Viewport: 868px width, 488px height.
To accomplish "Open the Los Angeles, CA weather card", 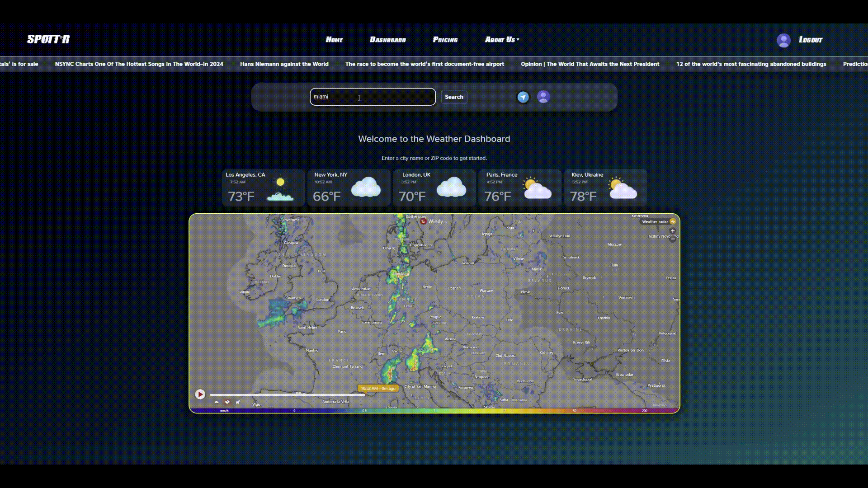I will pos(263,188).
